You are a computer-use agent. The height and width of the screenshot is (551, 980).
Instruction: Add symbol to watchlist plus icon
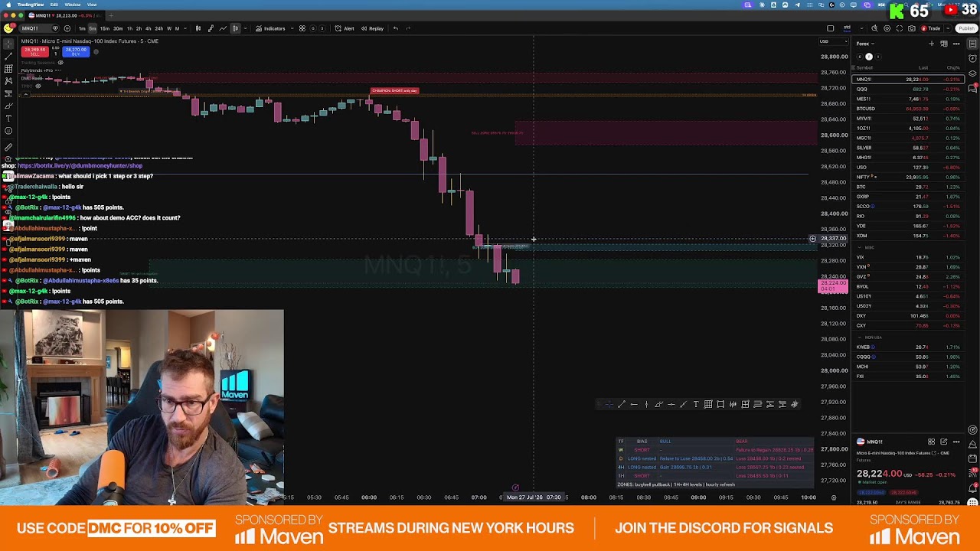[x=932, y=44]
